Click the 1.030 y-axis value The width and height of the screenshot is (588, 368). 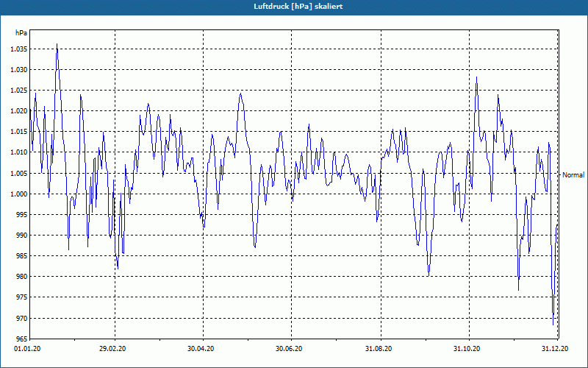point(19,69)
